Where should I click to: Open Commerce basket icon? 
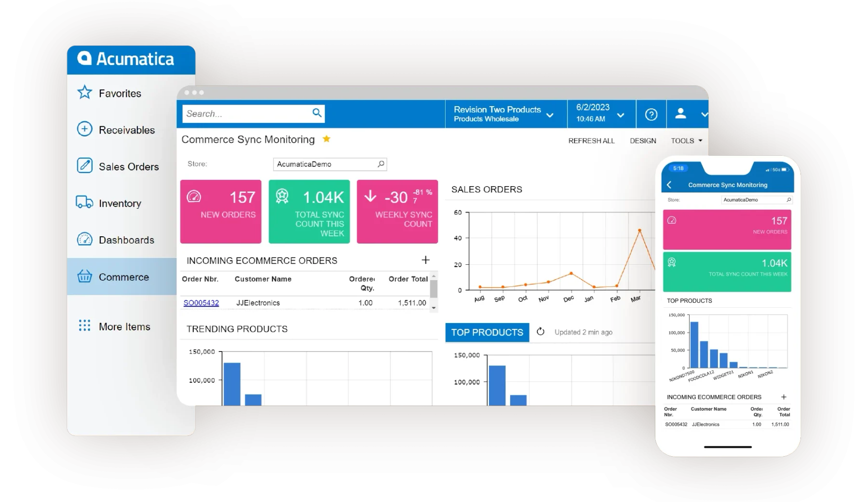coord(85,276)
